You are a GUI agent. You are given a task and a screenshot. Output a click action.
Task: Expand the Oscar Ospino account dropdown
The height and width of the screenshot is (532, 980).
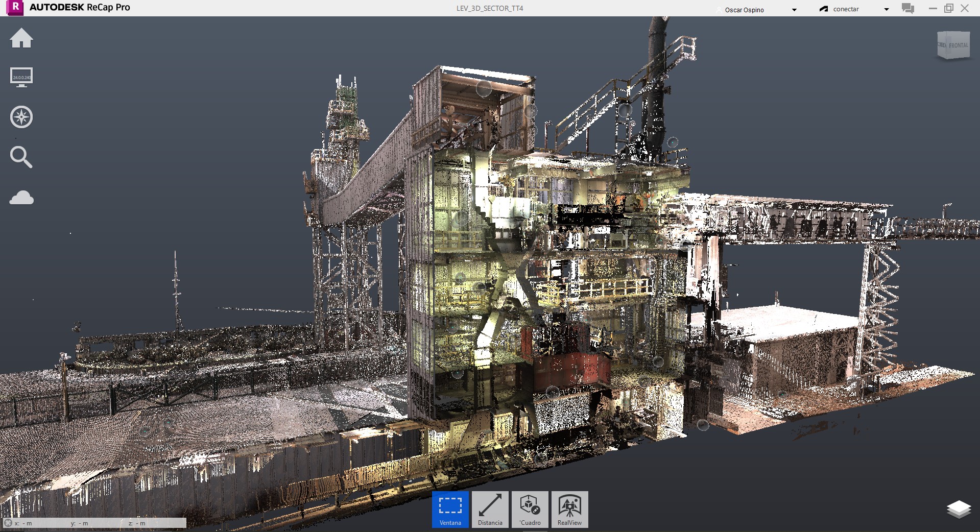[794, 10]
